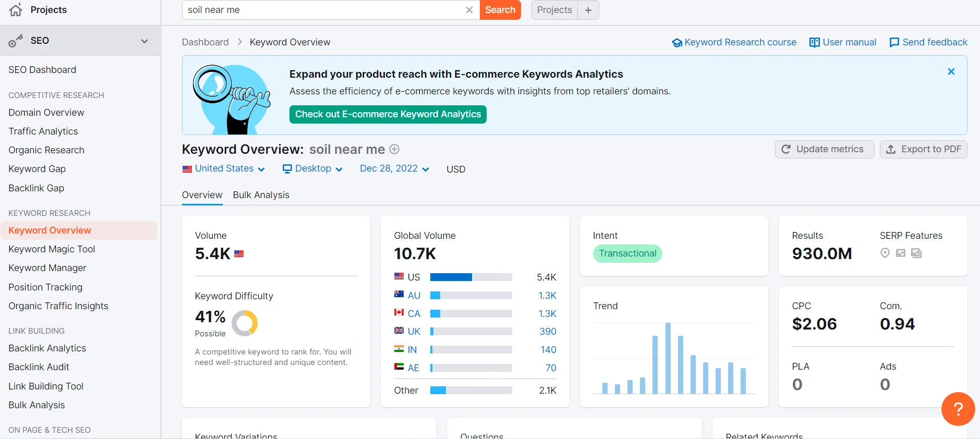Image resolution: width=980 pixels, height=439 pixels.
Task: Open Domain Overview in sidebar
Action: [46, 113]
